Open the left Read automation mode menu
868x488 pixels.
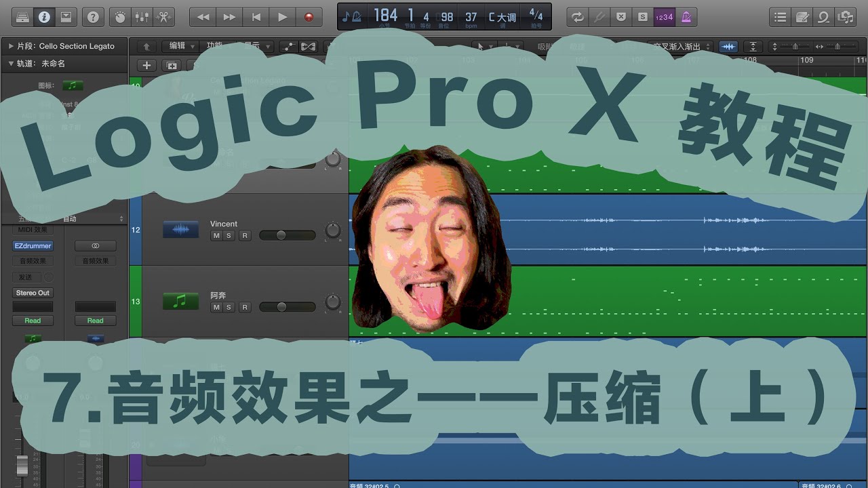click(33, 321)
